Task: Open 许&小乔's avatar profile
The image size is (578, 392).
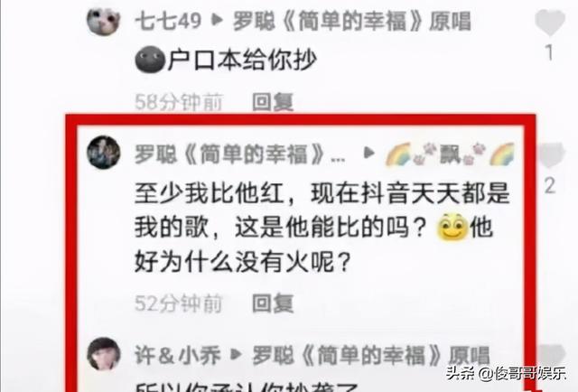Action: coord(104,353)
